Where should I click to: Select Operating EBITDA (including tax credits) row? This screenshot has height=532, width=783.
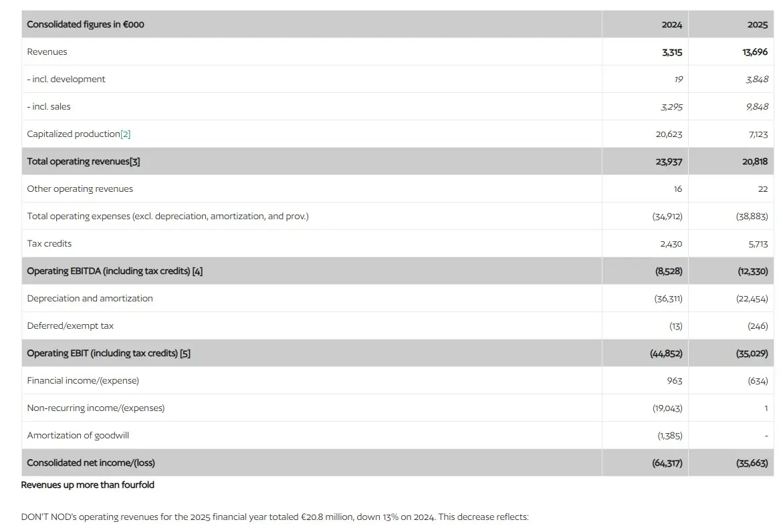pos(397,271)
